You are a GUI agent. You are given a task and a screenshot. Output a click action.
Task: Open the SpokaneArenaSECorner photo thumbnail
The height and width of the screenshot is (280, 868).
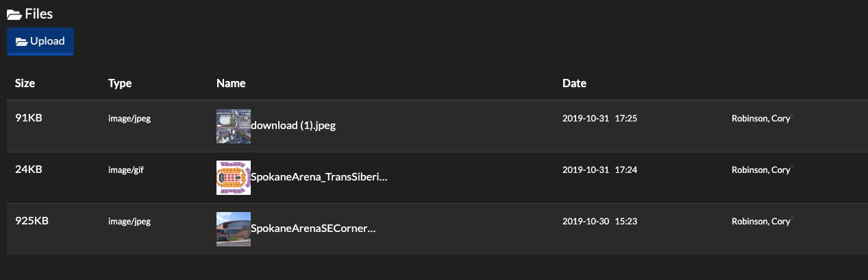[233, 229]
